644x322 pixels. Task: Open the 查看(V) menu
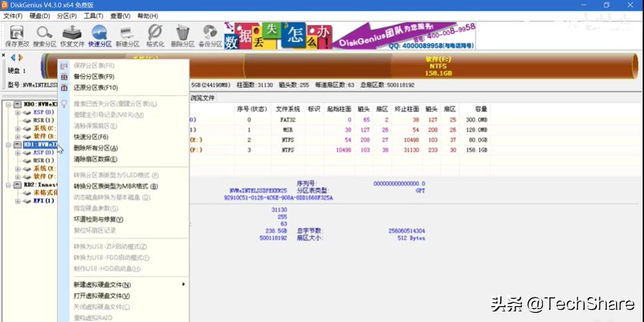(121, 16)
